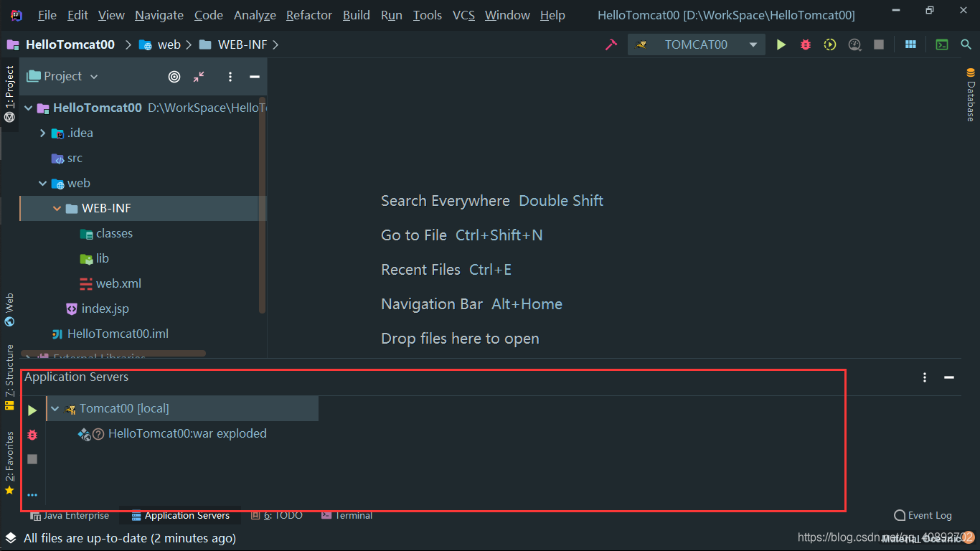Debug TOMCAT00 with the toolbar bug icon
This screenshot has width=980, height=551.
[x=806, y=44]
